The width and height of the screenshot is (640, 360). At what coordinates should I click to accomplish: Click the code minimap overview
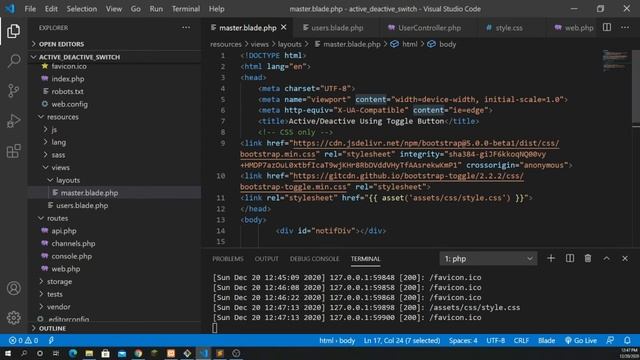pos(615,61)
